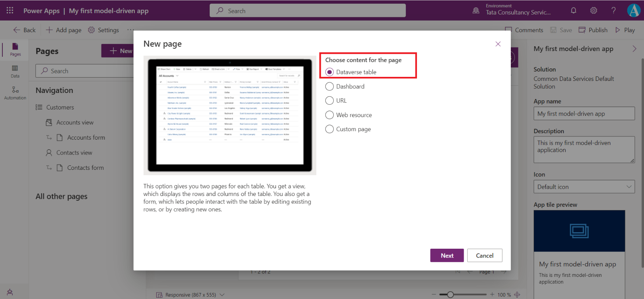The height and width of the screenshot is (299, 644).
Task: Open the Default icon dropdown
Action: coord(584,187)
